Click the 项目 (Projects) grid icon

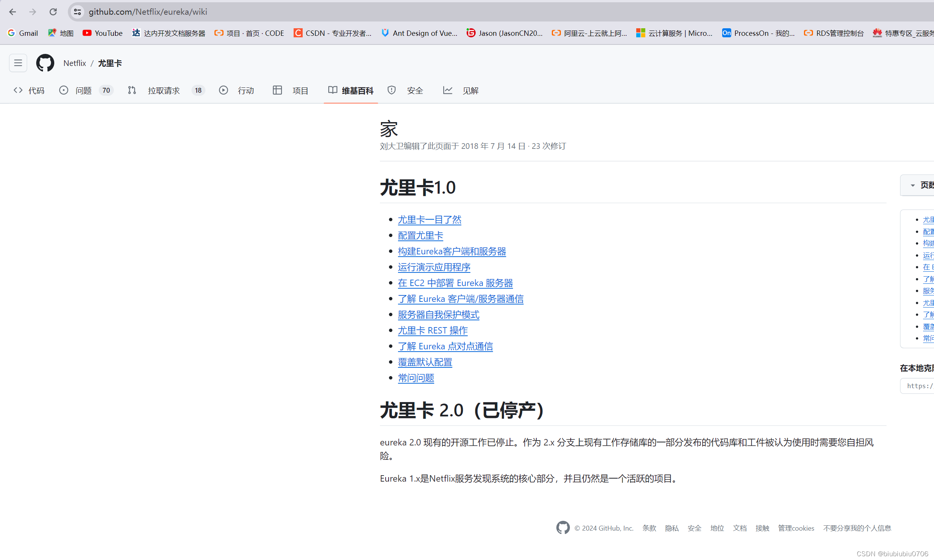(277, 90)
